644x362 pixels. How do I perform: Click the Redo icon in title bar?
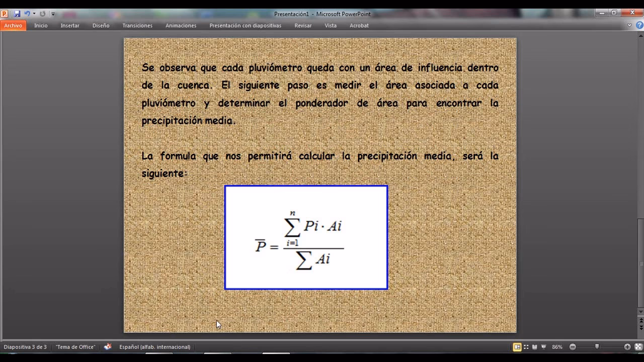point(43,14)
